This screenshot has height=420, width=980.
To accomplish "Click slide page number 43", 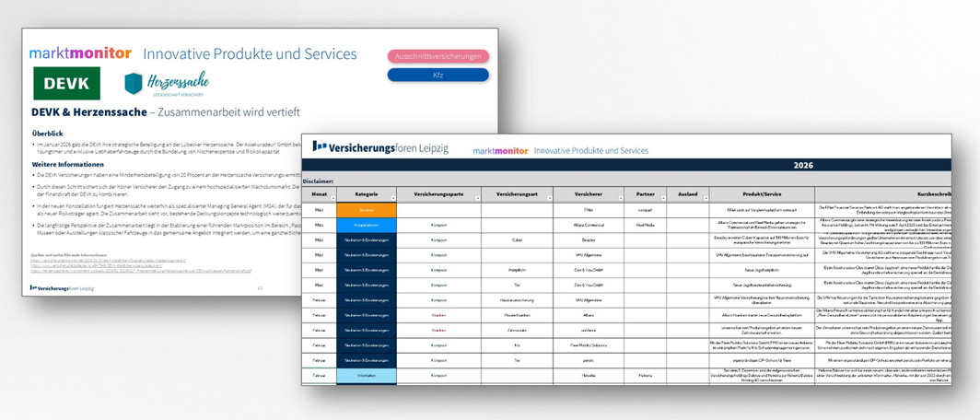I will click(260, 288).
